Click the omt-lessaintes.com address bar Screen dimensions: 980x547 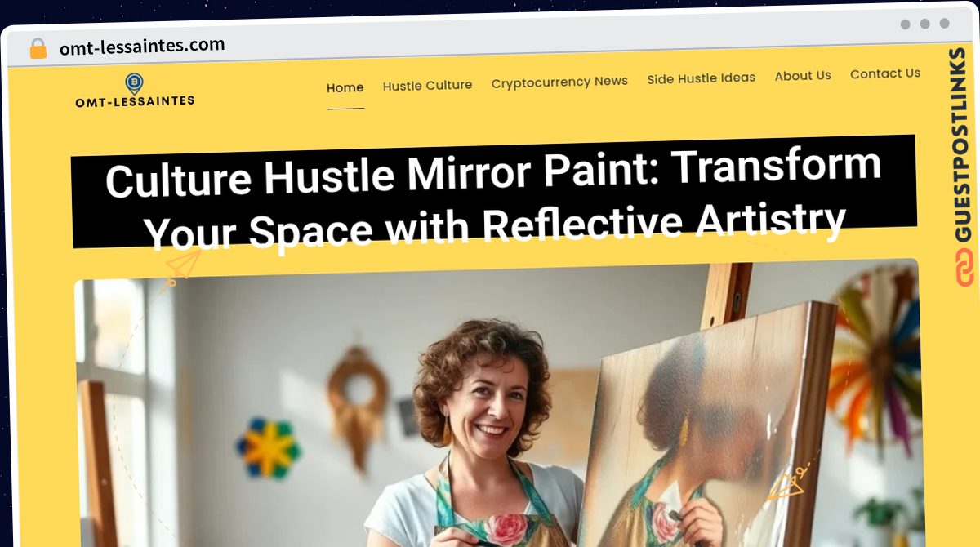142,46
